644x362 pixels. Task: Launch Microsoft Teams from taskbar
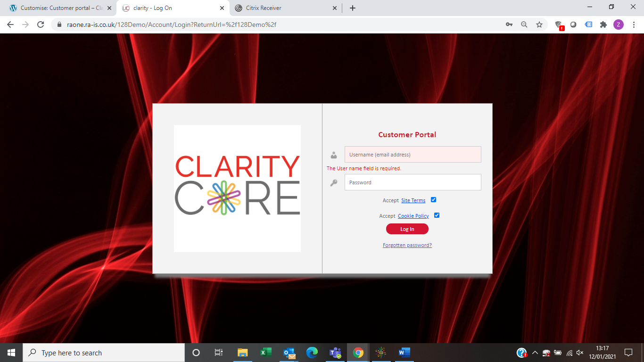(335, 353)
